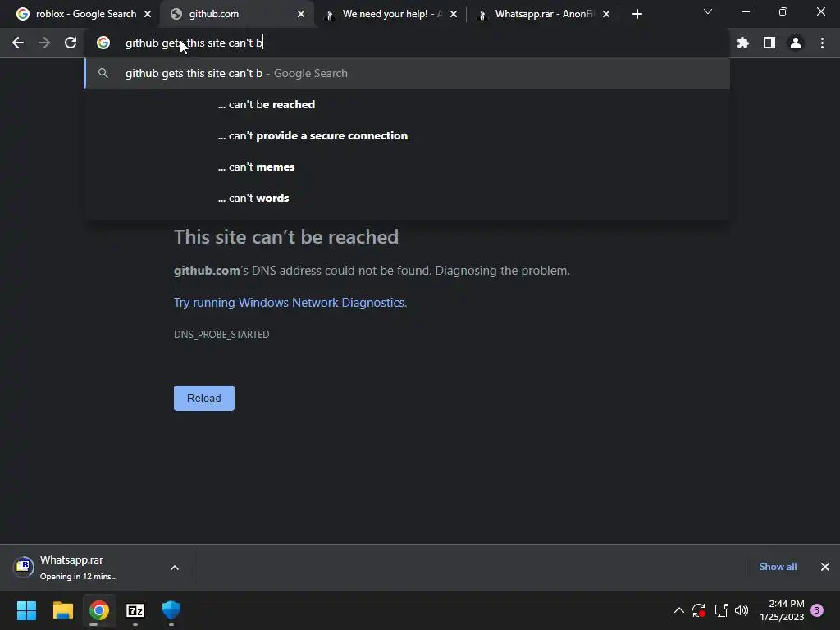Switch to the github.com tab
Viewport: 840px width, 630px height.
coord(235,14)
